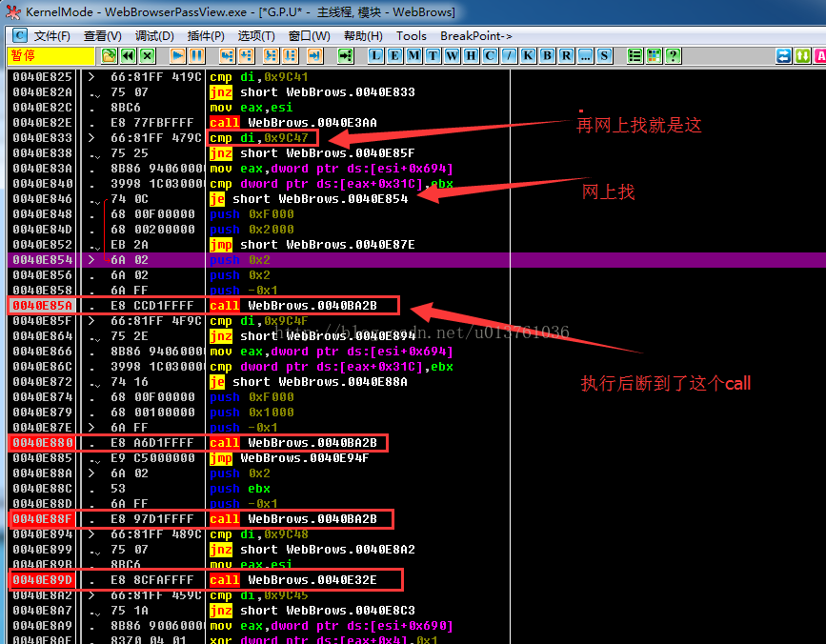The width and height of the screenshot is (826, 644).
Task: Open the 选项(T) menu
Action: (256, 36)
